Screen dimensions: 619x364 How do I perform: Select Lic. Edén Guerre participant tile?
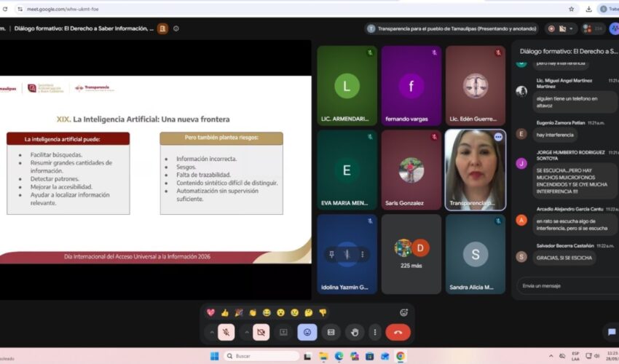[x=476, y=86]
